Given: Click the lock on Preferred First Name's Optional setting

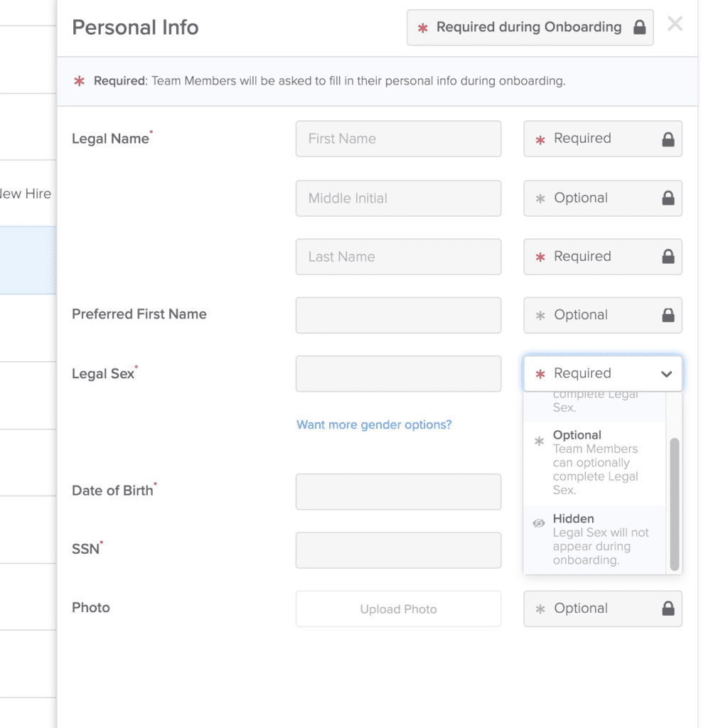Looking at the screenshot, I should tap(667, 315).
